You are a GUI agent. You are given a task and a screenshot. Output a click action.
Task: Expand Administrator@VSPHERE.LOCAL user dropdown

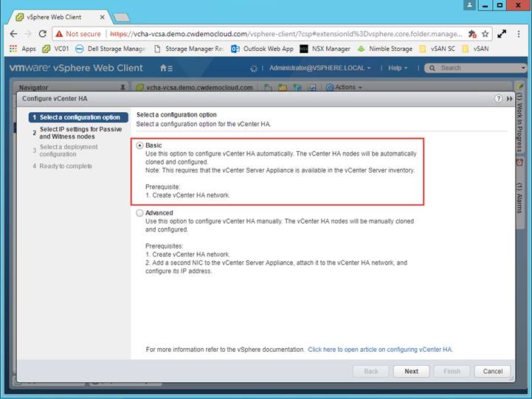320,68
